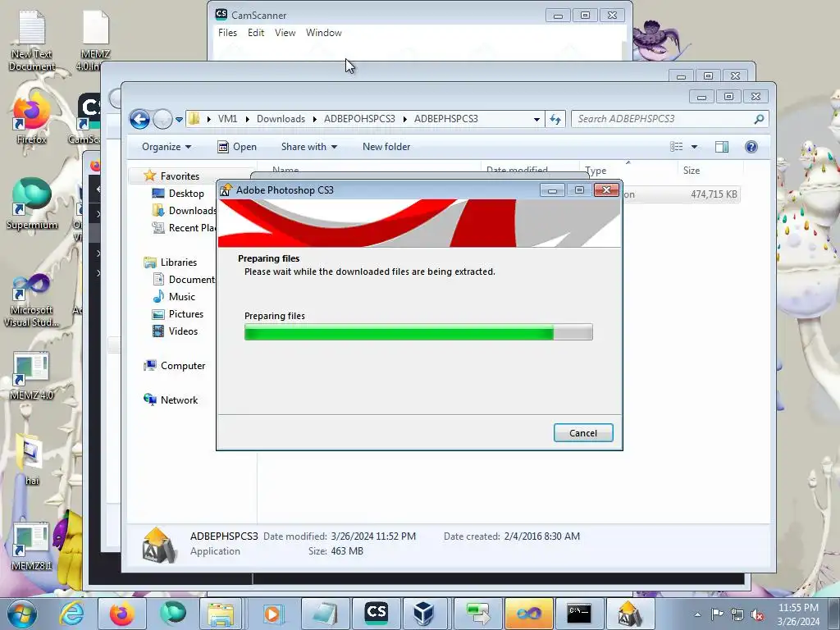Select the Microsoft Visual Studio desktop shortcut
The image size is (840, 630).
32,300
